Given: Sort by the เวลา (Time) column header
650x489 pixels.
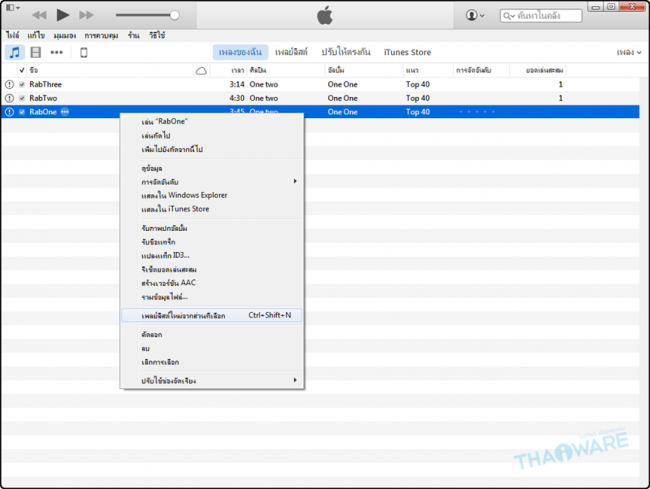Looking at the screenshot, I should 238,70.
